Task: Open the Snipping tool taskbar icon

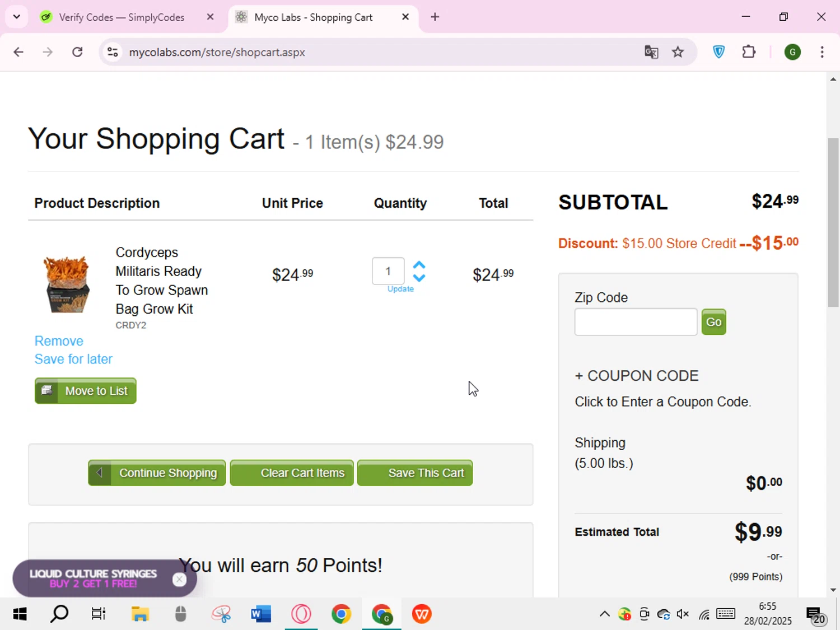Action: (221, 614)
